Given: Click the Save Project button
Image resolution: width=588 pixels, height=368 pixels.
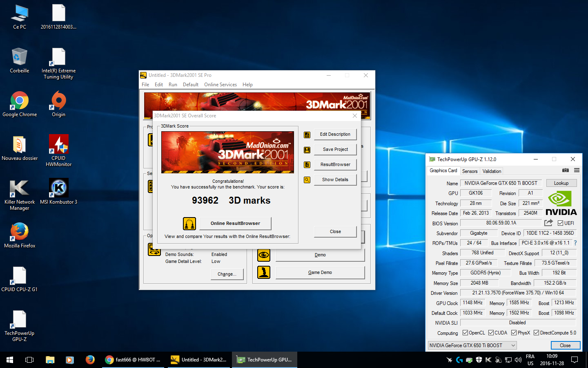Looking at the screenshot, I should pos(335,150).
